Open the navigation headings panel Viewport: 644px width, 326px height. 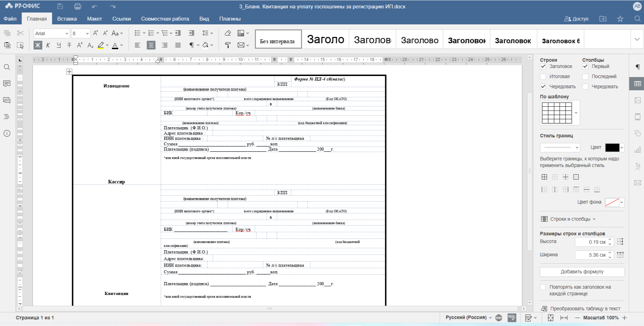[x=7, y=117]
